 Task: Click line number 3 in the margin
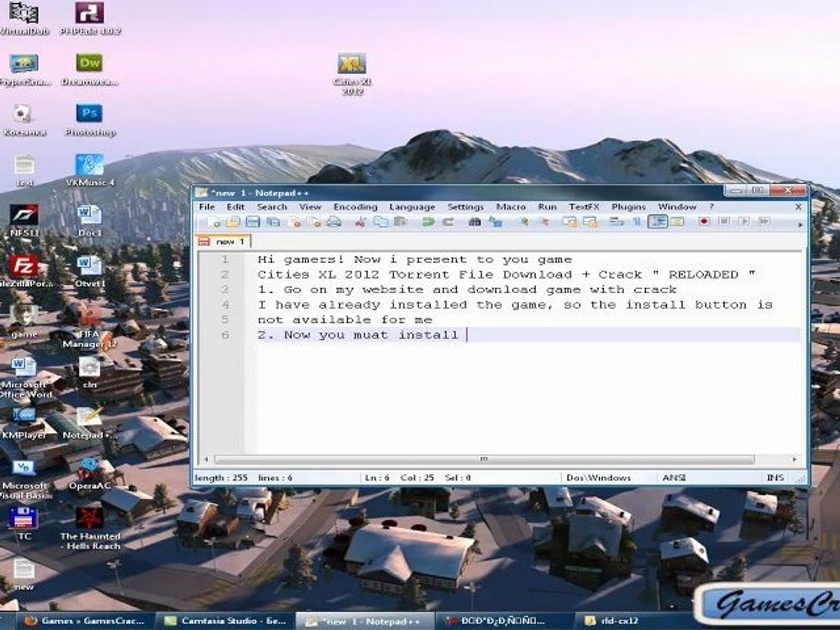[x=225, y=290]
